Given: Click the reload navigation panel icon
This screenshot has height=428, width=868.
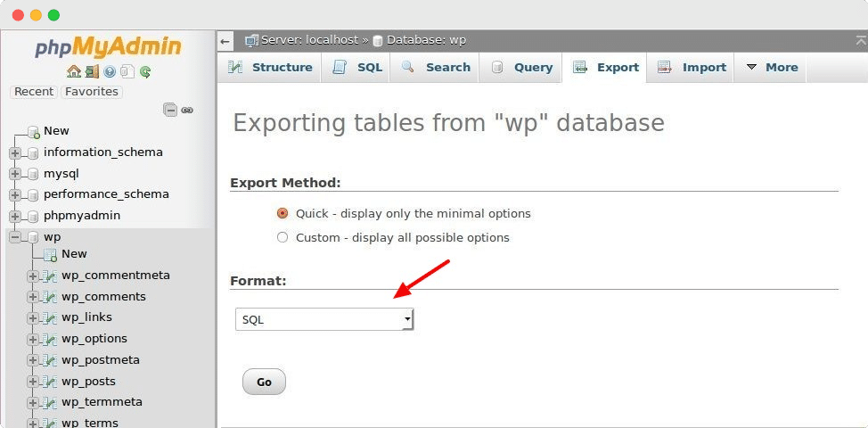Looking at the screenshot, I should [x=145, y=71].
